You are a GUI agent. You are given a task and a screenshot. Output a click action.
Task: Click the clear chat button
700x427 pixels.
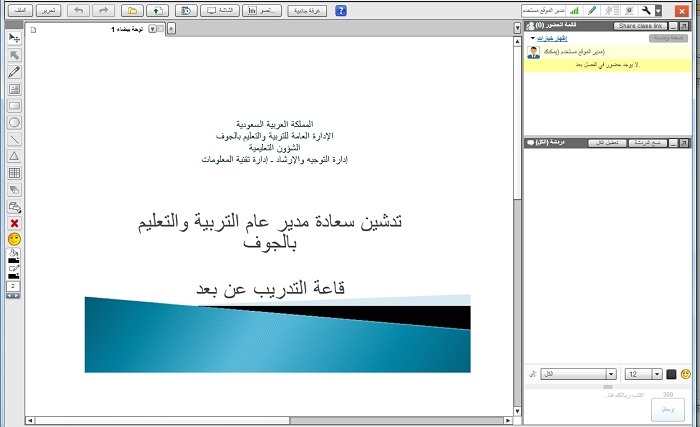(648, 143)
